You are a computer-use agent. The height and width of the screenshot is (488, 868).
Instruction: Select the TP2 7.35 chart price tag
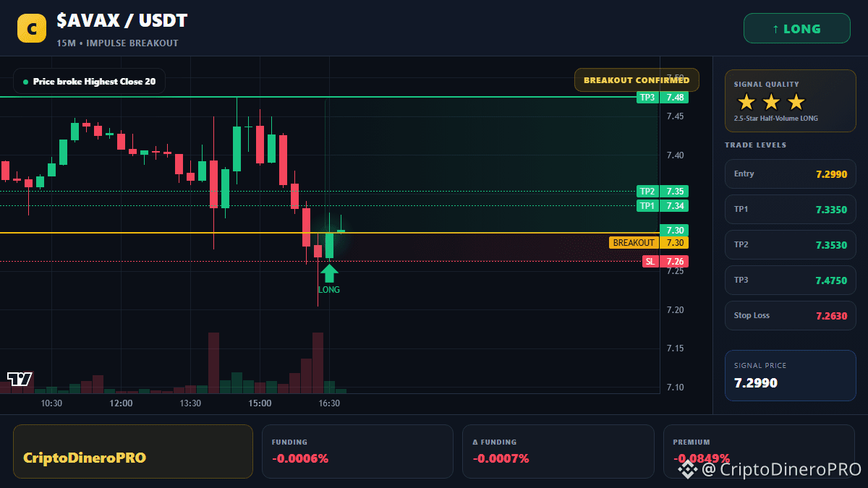pos(663,192)
